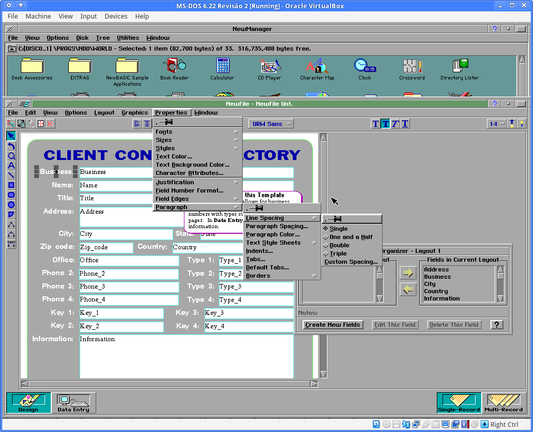Screen dimensions: 533x432
Task: Select the rectangle drawing tool
Action: pos(11,185)
